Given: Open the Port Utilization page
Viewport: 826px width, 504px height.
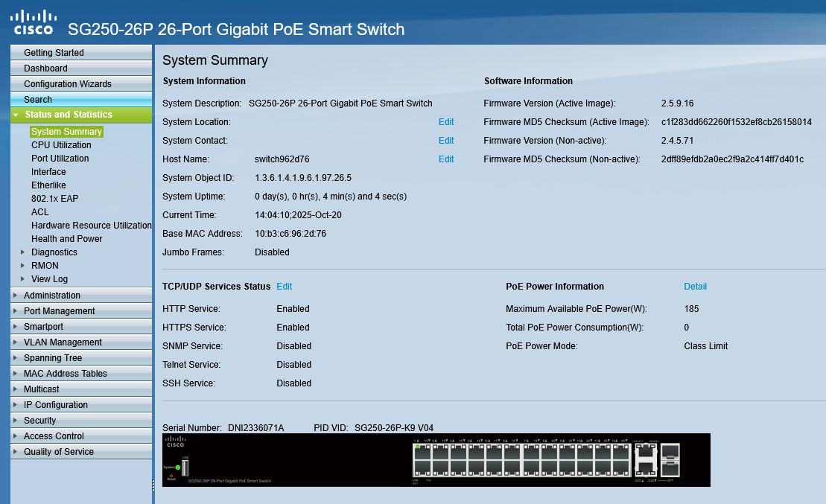Looking at the screenshot, I should tap(60, 159).
